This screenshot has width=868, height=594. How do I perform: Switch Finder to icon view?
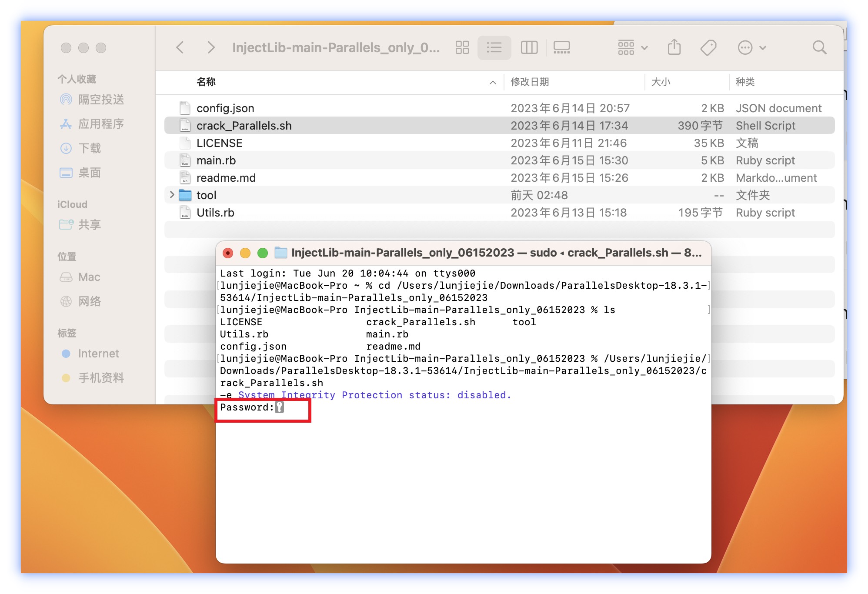[462, 47]
